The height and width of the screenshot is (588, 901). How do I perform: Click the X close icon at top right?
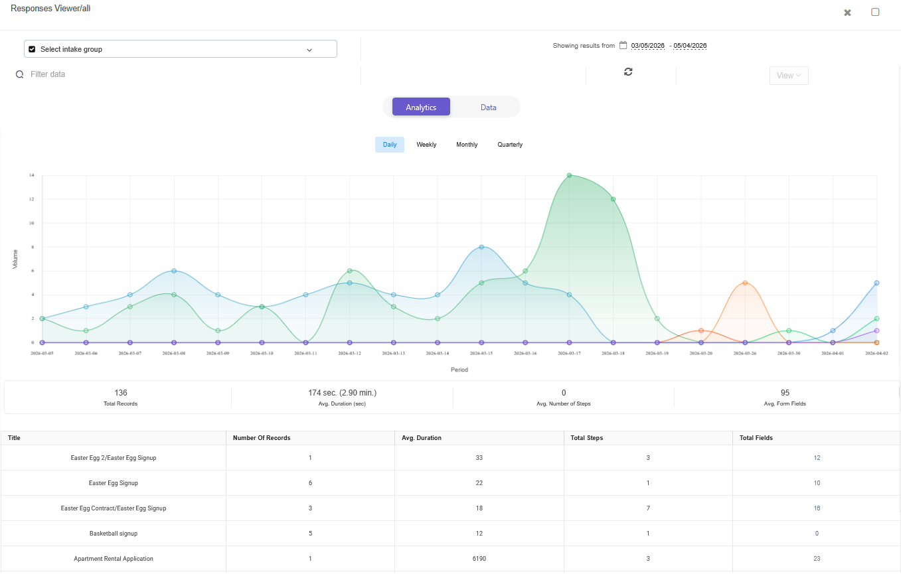pyautogui.click(x=847, y=13)
